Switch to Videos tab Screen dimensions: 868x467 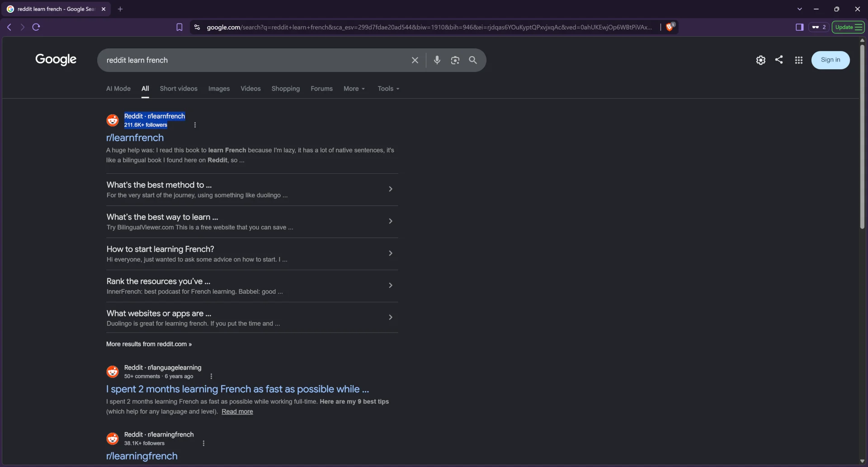(x=250, y=89)
